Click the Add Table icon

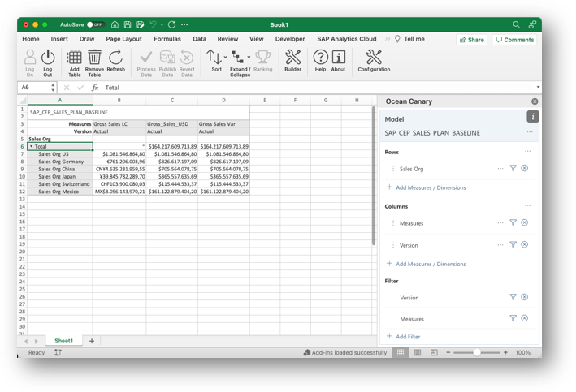(74, 58)
